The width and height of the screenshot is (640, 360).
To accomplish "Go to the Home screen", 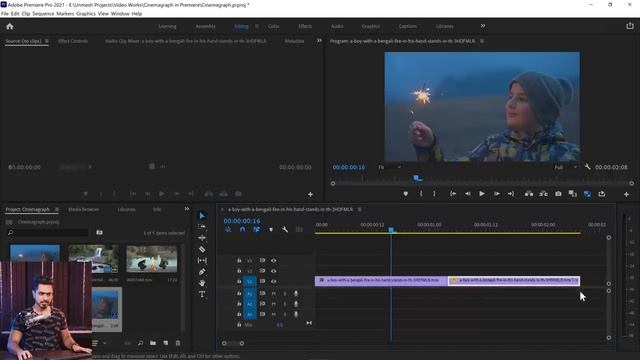I will (x=10, y=26).
